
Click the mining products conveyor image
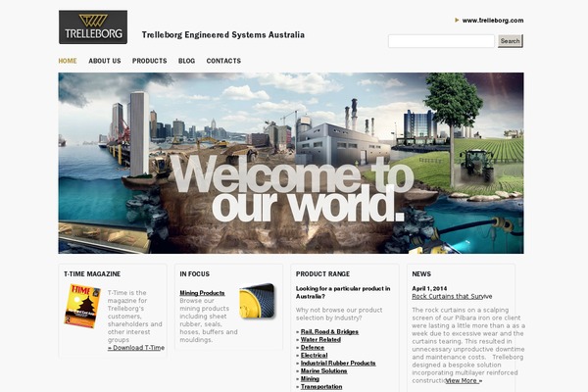pyautogui.click(x=257, y=301)
